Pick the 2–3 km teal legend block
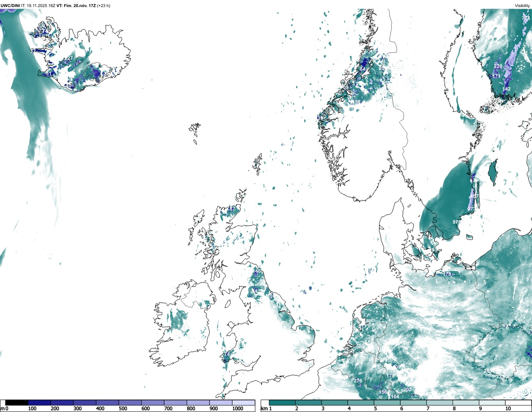Image resolution: width=532 pixels, height=412 pixels. (308, 403)
